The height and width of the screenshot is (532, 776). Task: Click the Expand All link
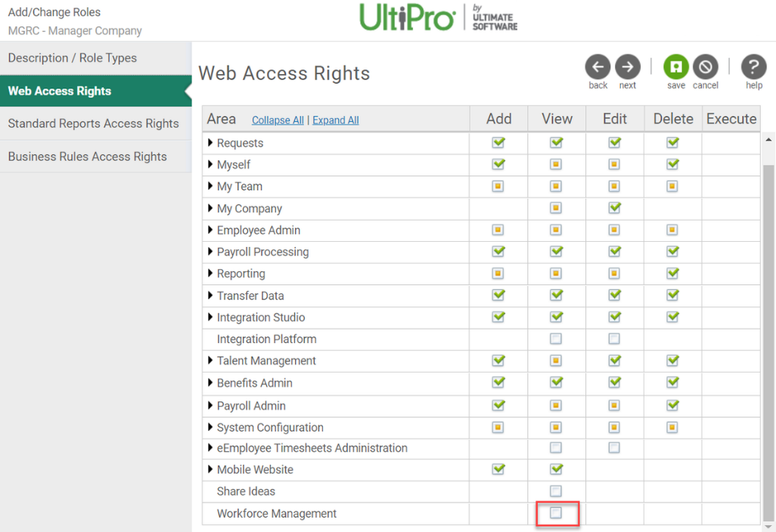336,120
